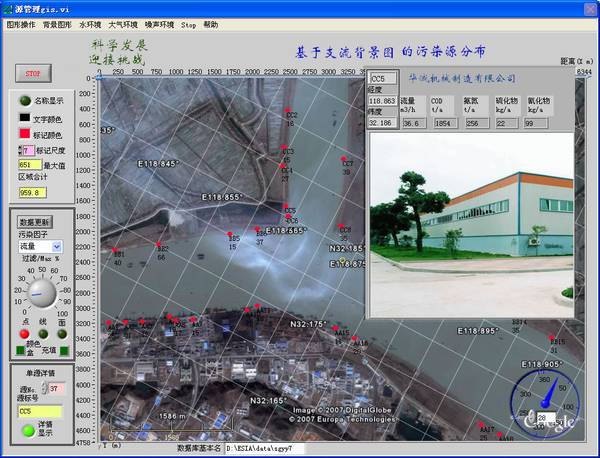The height and width of the screenshot is (458, 600).
Task: Select red map marker CC3
Action: [284, 147]
